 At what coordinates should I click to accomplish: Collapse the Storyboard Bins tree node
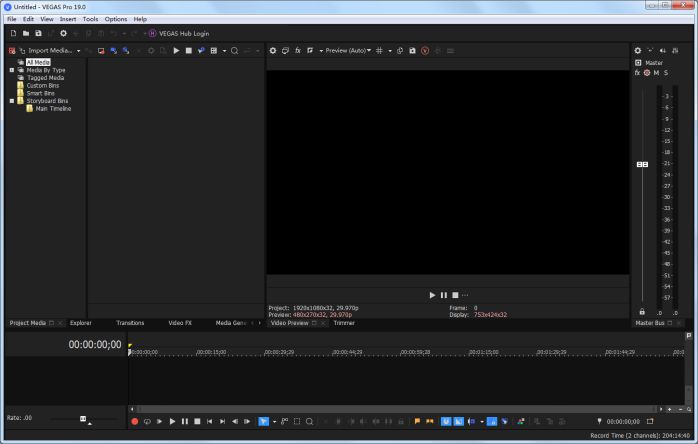[12, 101]
